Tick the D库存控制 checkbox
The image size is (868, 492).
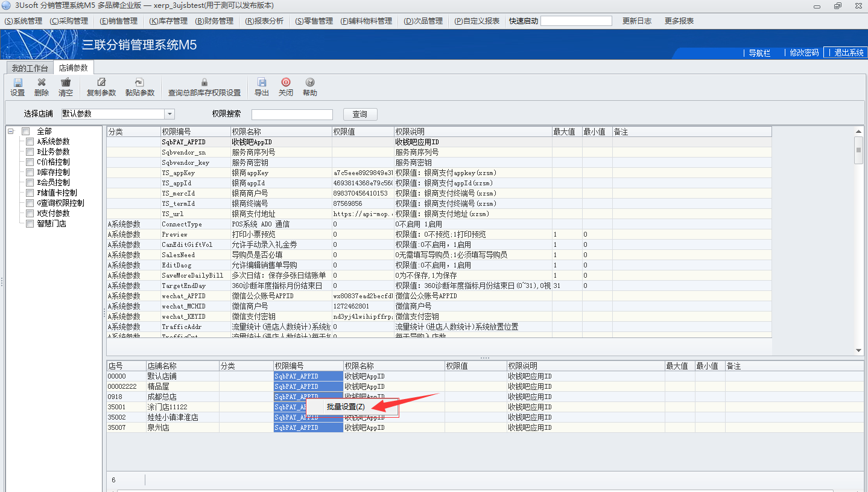30,172
